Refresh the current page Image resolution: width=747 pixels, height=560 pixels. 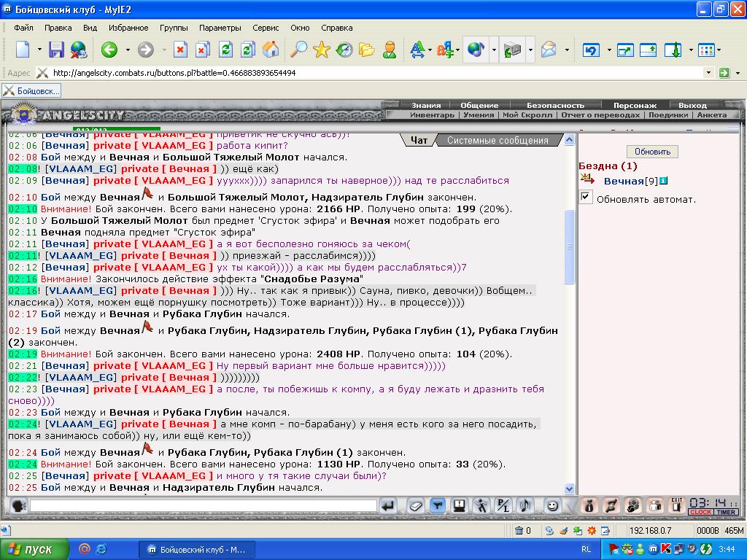point(225,49)
